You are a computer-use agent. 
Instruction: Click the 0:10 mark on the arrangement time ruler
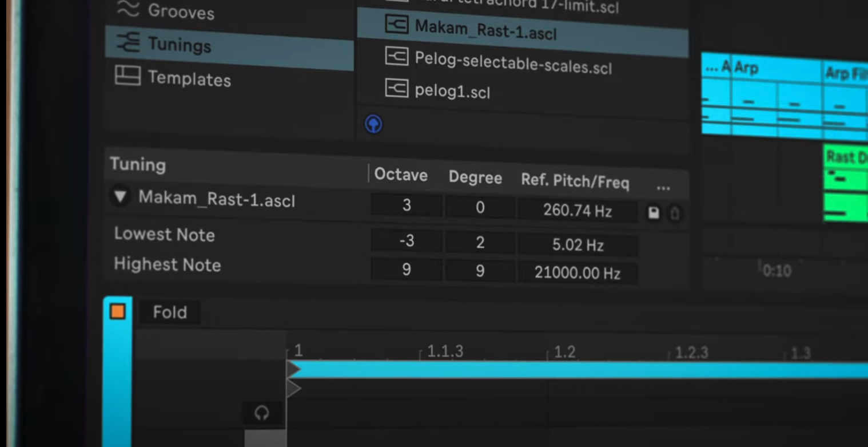click(776, 270)
